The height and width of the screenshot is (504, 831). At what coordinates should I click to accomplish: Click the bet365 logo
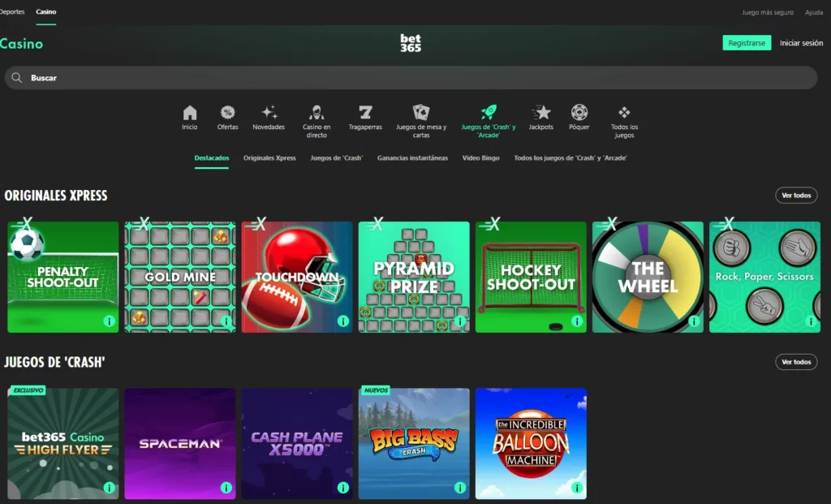point(411,43)
